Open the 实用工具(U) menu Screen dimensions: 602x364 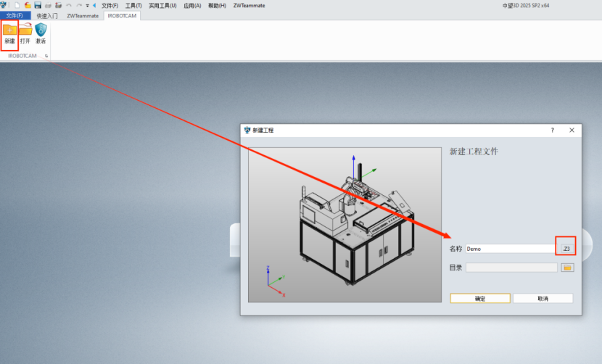(x=162, y=5)
